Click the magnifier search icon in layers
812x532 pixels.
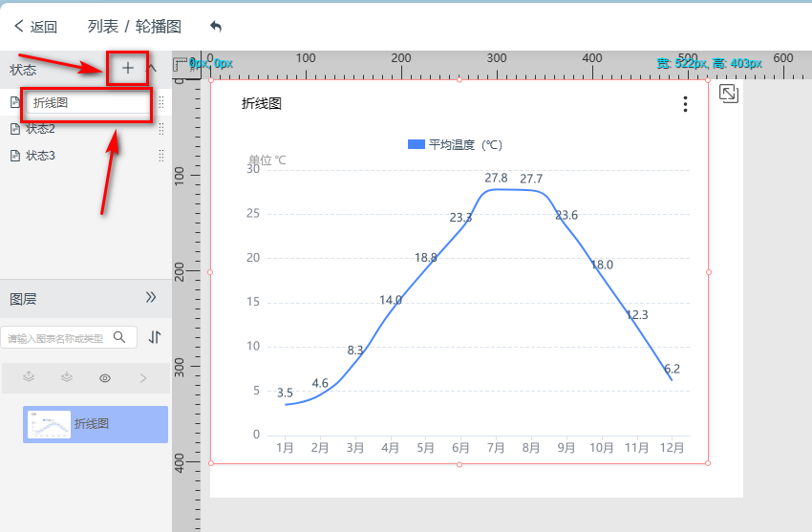(119, 337)
